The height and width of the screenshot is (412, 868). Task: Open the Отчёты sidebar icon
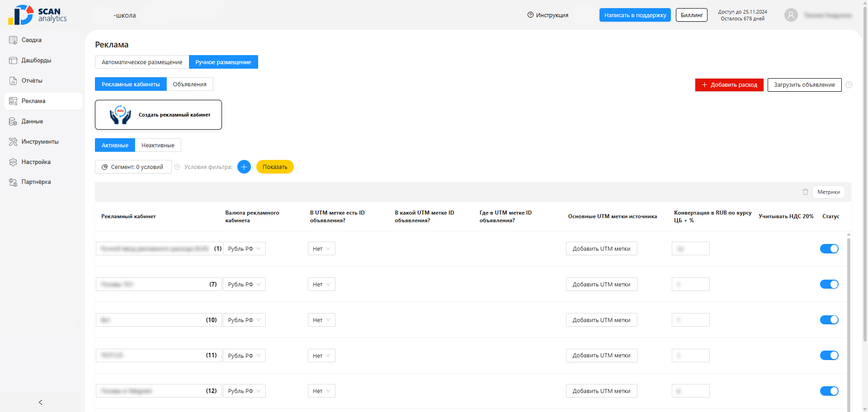[x=13, y=81]
